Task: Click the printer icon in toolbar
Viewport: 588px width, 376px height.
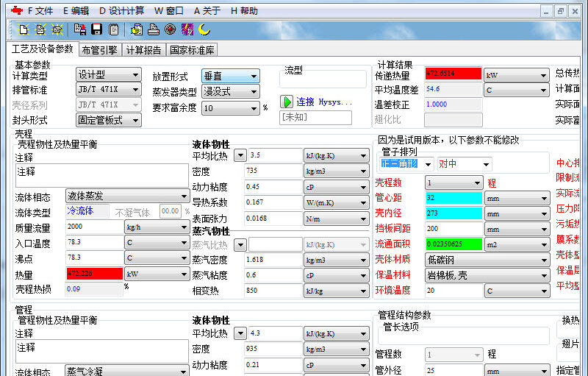Action: (154, 29)
